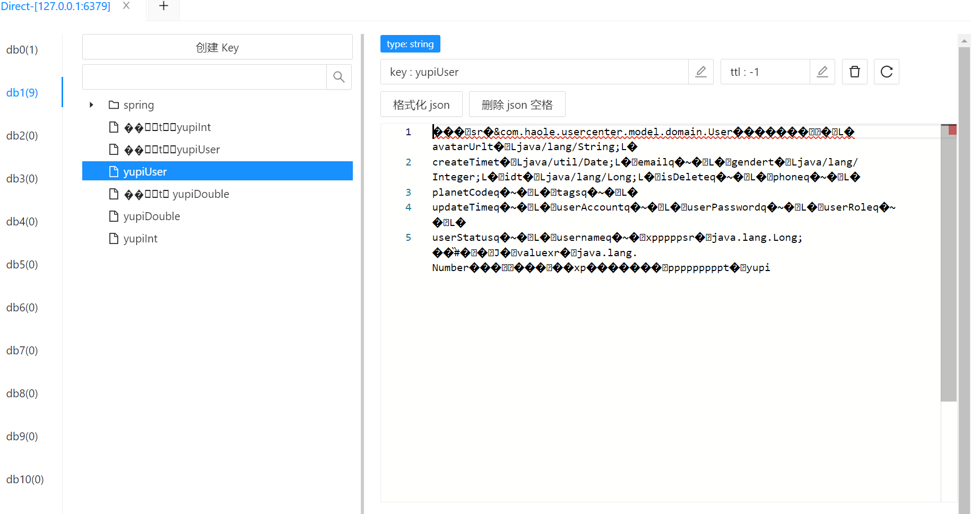
Task: Select database db1(9)
Action: point(22,92)
